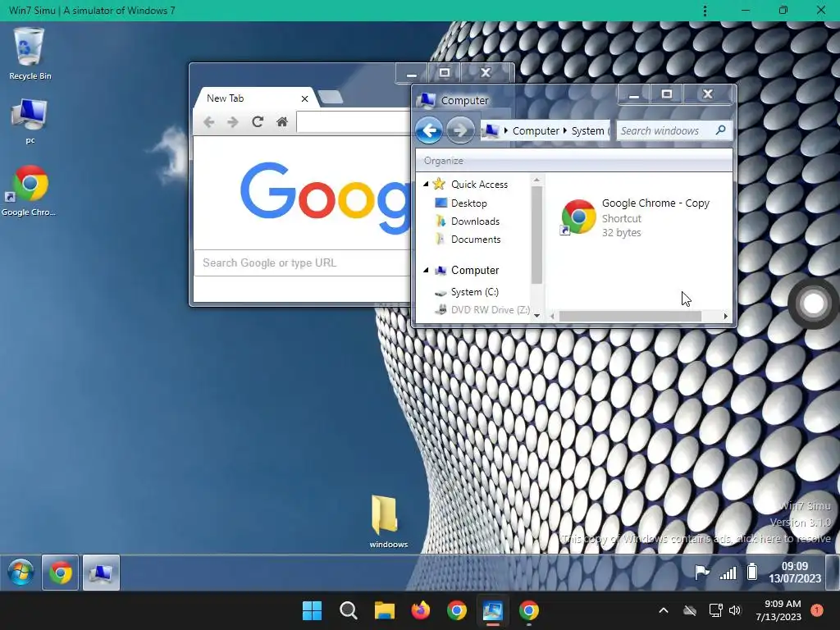
Task: Open the Windows 11 Start button
Action: coord(312,610)
